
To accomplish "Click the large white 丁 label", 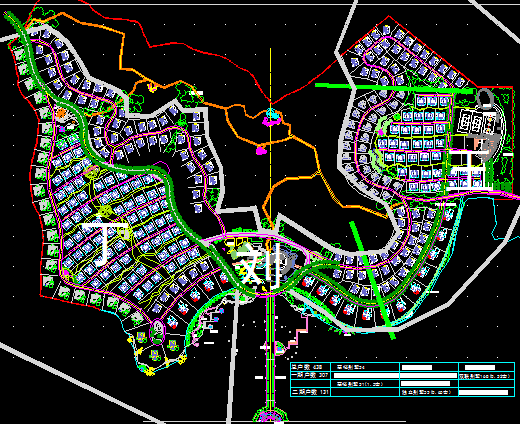I will coord(104,244).
